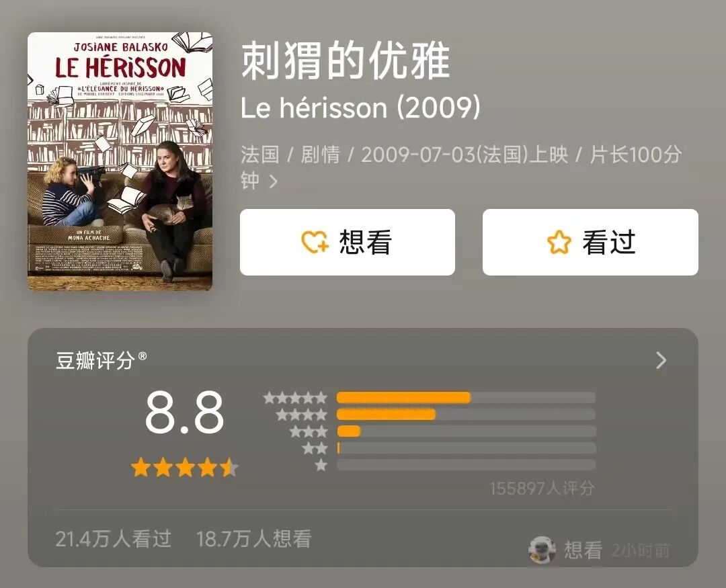The height and width of the screenshot is (588, 726).
Task: Select the five-star rating bar
Action: [x=466, y=398]
